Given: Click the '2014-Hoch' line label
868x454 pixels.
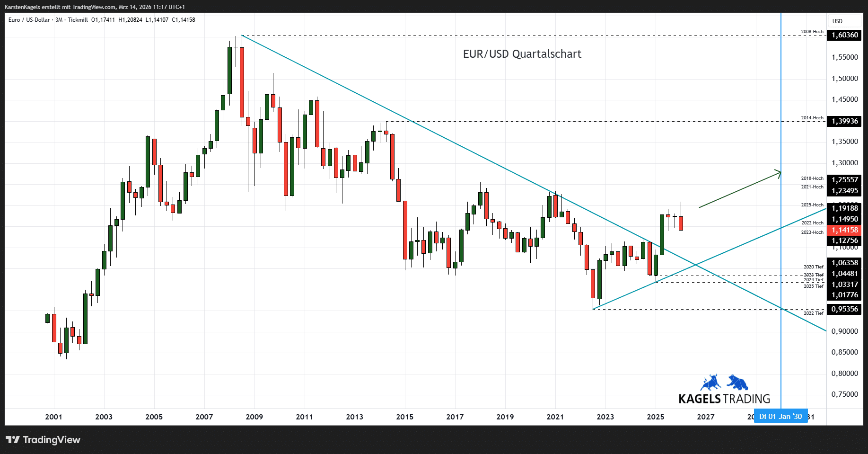Looking at the screenshot, I should coord(812,118).
